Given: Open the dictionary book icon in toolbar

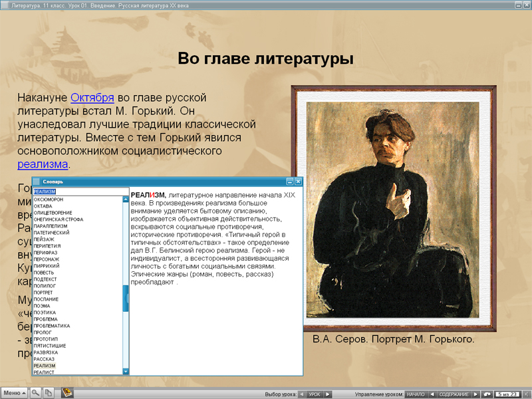Looking at the screenshot, I should click(67, 393).
